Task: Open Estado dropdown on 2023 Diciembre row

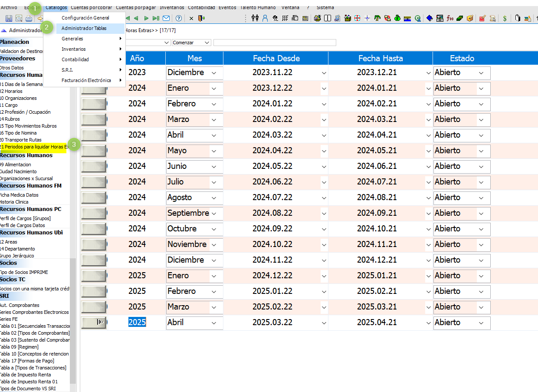Action: coord(481,73)
